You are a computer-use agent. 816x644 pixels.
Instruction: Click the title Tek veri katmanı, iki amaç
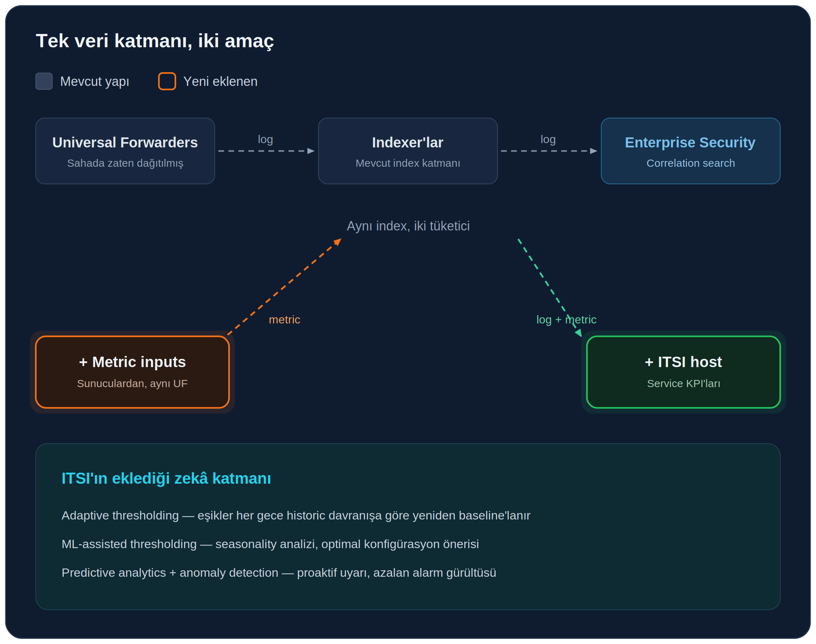(155, 41)
